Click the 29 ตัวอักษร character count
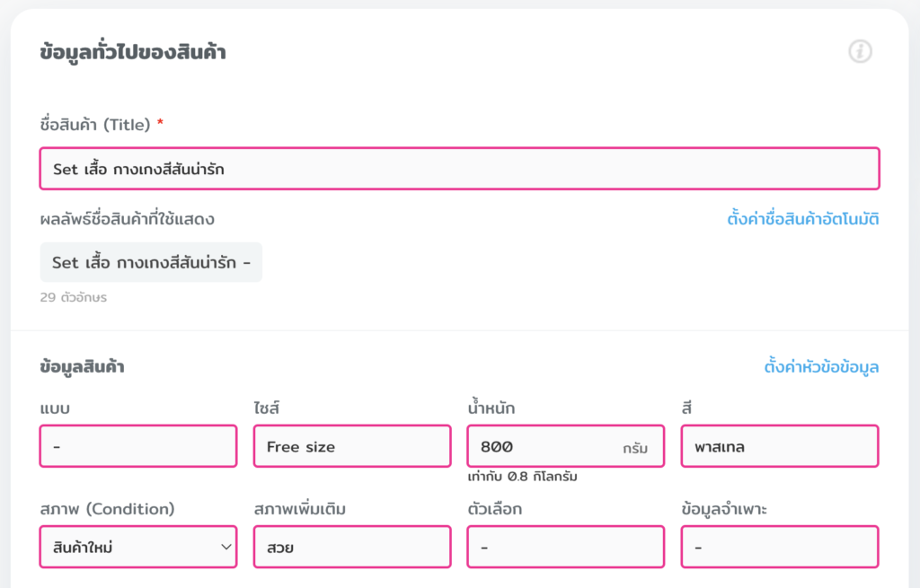 point(73,297)
